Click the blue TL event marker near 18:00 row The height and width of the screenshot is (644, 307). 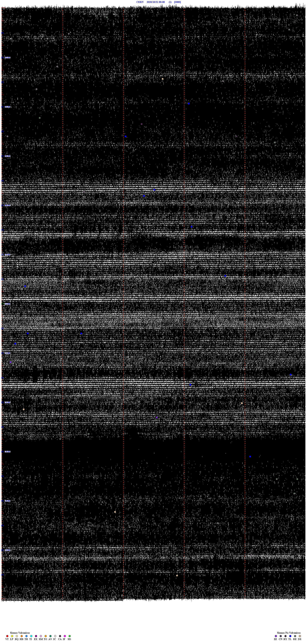coord(250,457)
